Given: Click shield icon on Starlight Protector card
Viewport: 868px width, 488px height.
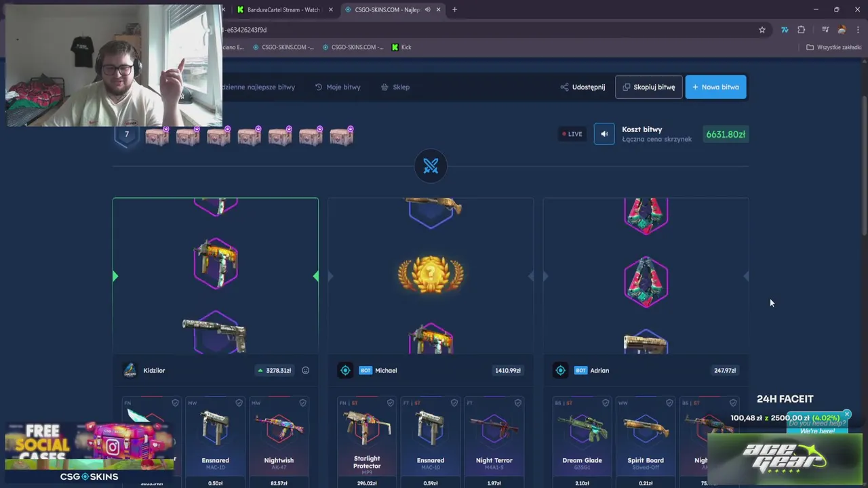Looking at the screenshot, I should [390, 403].
